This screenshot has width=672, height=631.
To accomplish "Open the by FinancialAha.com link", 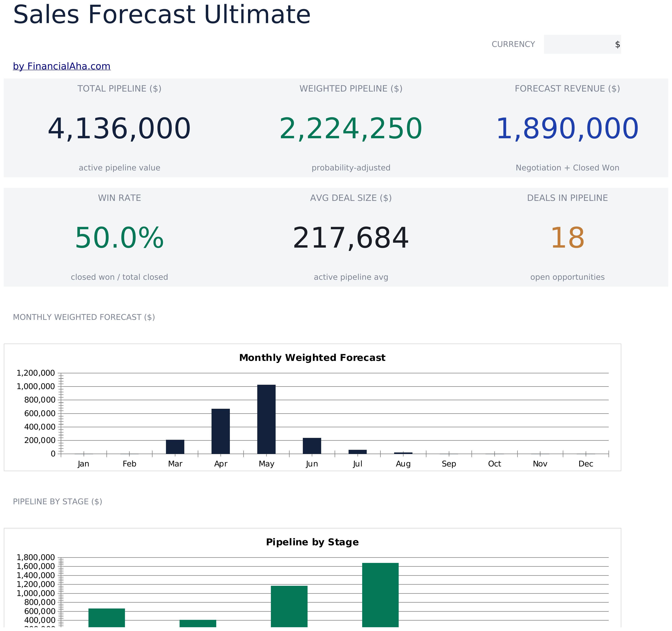I will tap(61, 66).
